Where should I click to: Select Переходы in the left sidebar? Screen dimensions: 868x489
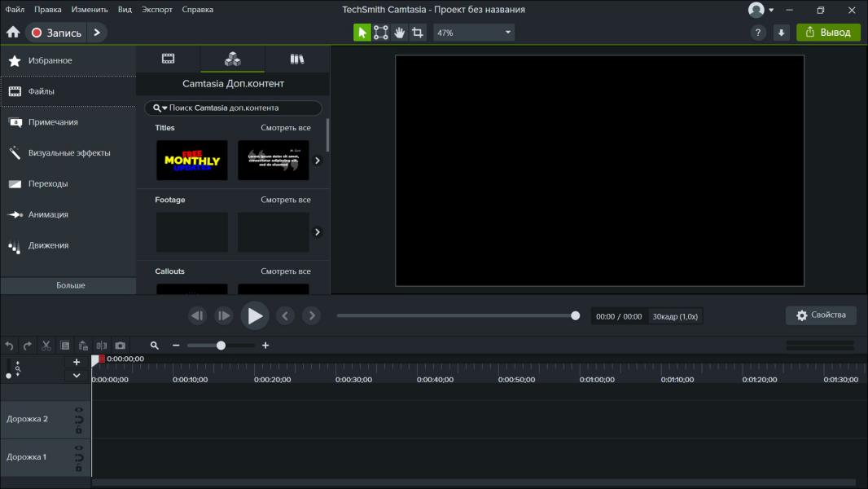pos(48,184)
